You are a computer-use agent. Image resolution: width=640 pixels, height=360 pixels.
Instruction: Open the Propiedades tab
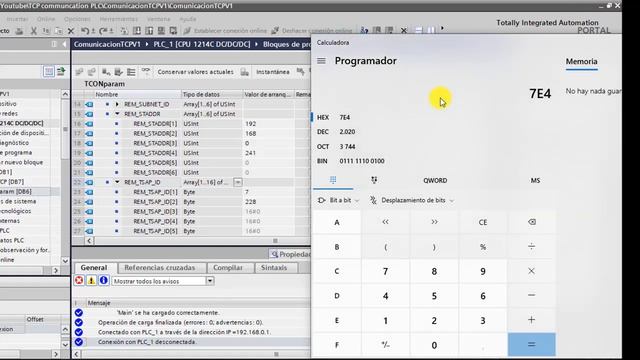coord(291,254)
